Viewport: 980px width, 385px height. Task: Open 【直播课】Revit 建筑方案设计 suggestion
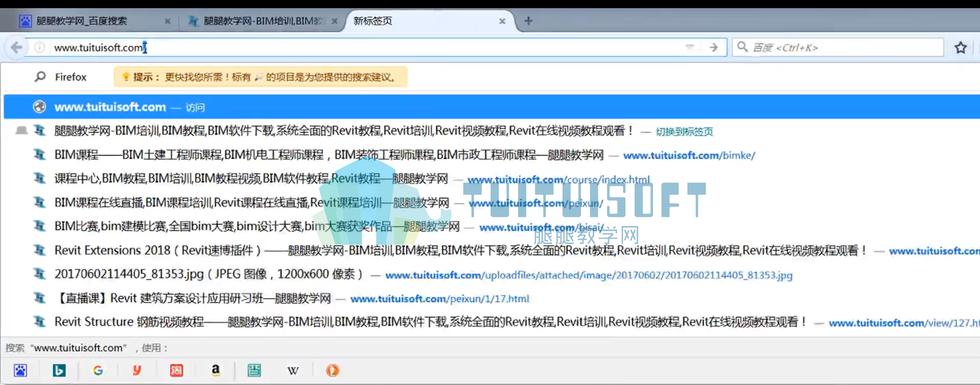pos(492,298)
